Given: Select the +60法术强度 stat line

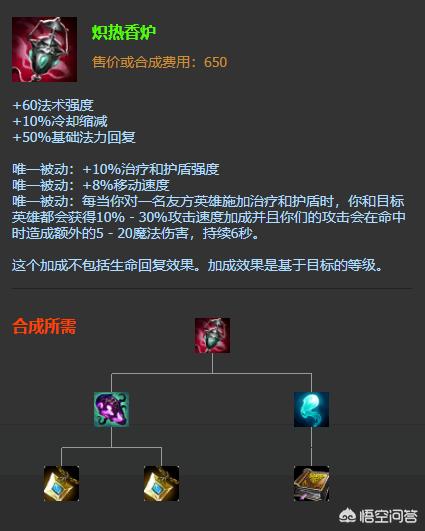Looking at the screenshot, I should point(53,105).
